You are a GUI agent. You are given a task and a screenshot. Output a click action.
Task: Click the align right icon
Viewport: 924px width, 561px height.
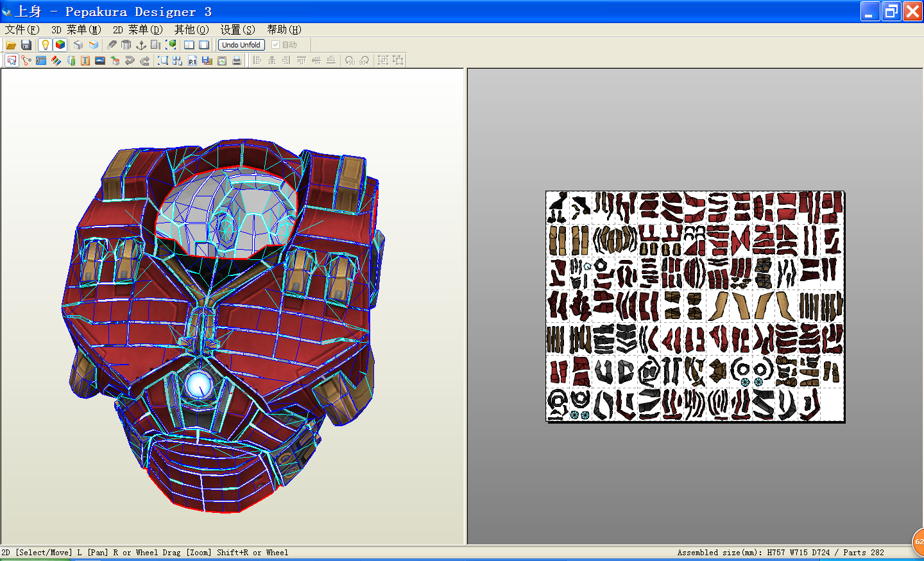(x=287, y=60)
